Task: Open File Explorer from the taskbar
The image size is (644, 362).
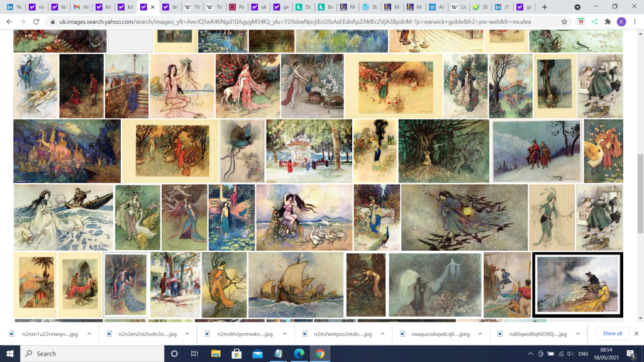Action: [x=215, y=353]
